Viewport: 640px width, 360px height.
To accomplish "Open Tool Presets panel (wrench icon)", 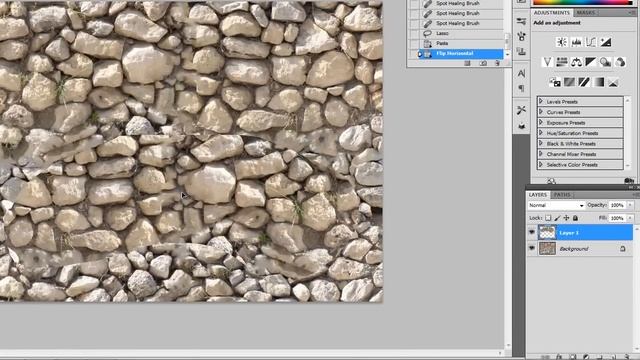I will [x=521, y=110].
